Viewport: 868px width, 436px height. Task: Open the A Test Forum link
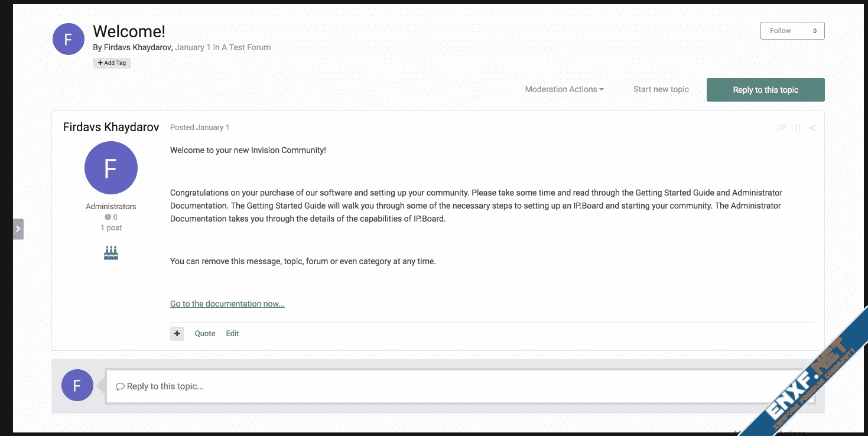click(246, 47)
